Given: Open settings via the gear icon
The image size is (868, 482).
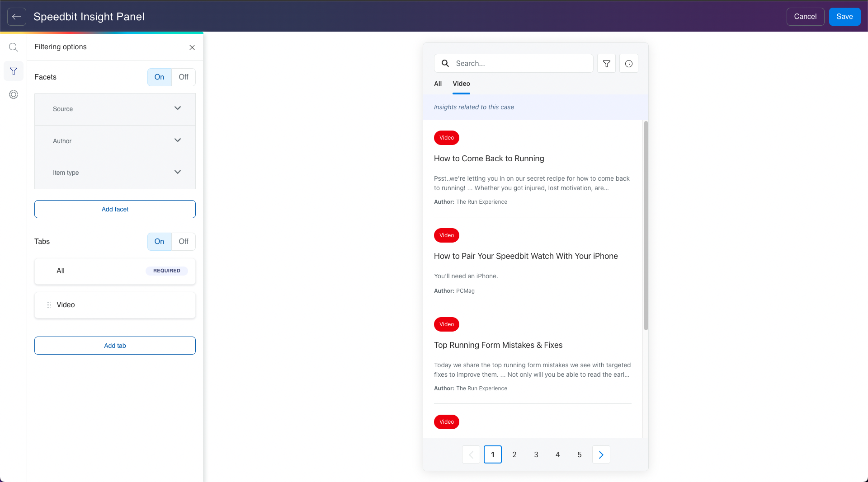Looking at the screenshot, I should tap(14, 94).
